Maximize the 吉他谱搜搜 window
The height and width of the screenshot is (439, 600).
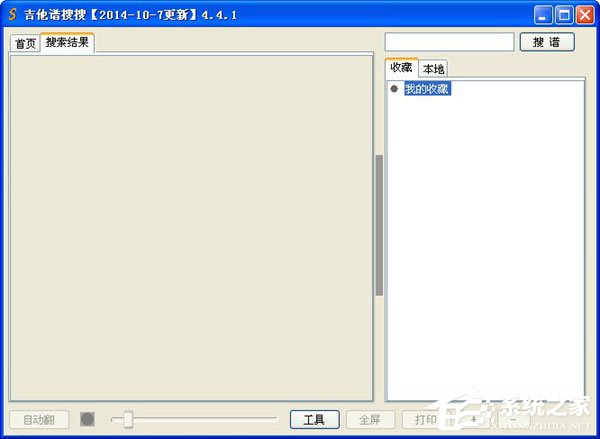click(563, 15)
